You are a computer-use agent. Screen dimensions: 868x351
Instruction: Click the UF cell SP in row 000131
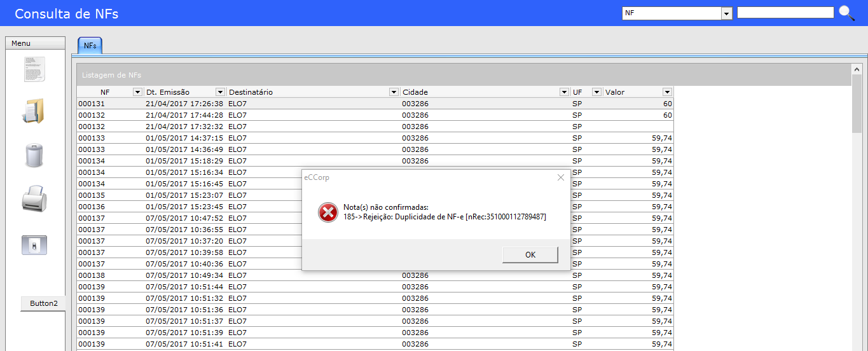click(x=586, y=104)
